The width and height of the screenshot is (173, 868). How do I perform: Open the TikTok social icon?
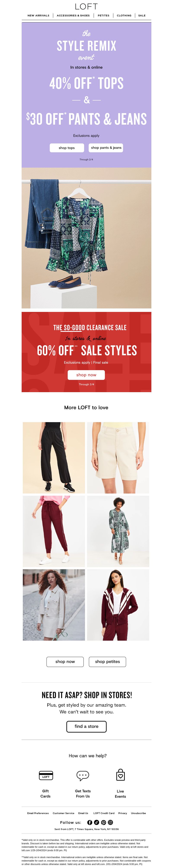tap(97, 822)
